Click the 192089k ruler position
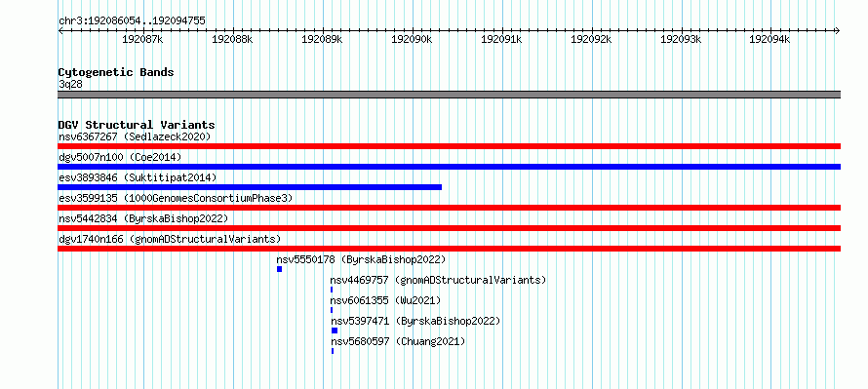The width and height of the screenshot is (868, 389). point(322,39)
